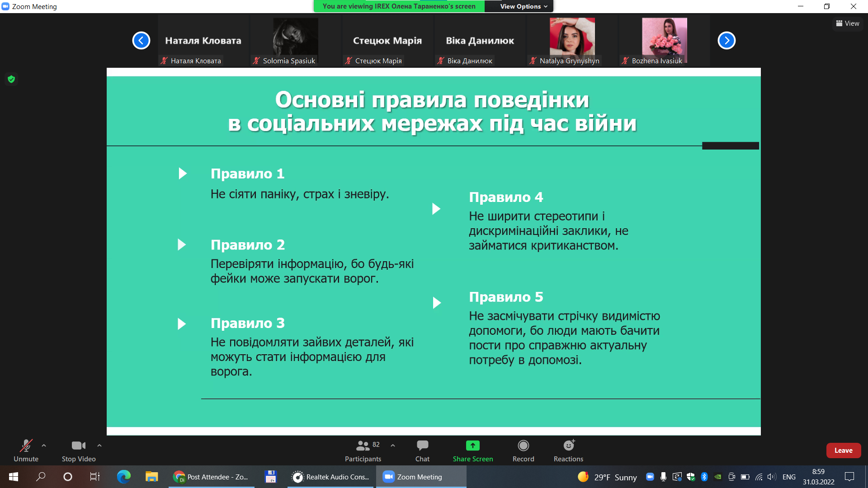Open Realtek Audio Console from taskbar
Viewport: 868px width, 488px height.
330,477
